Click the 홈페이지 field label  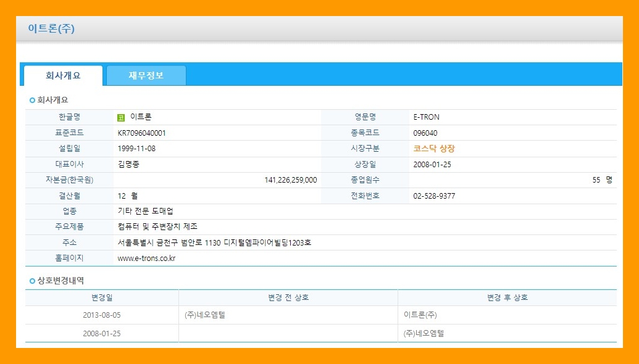[70, 258]
